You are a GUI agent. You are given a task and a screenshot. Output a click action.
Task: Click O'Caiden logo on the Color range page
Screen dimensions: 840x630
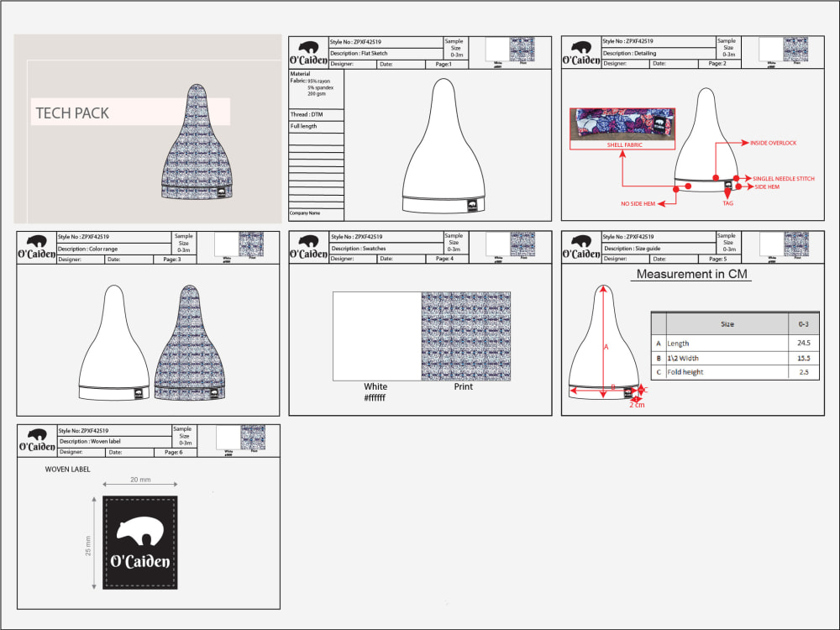pos(36,248)
